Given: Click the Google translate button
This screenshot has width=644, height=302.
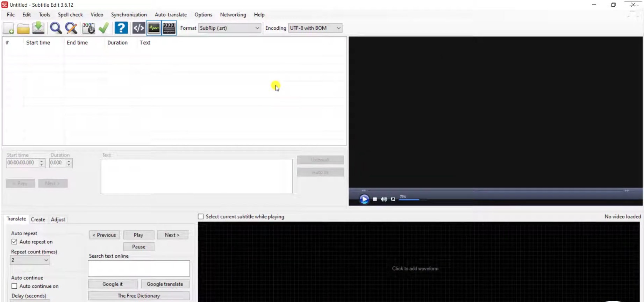Looking at the screenshot, I should click(165, 284).
